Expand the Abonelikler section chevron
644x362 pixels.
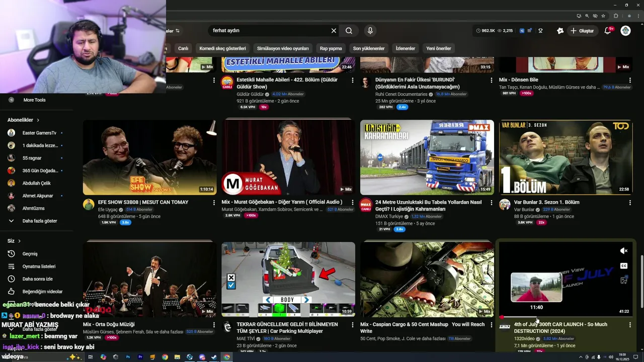[x=38, y=120]
